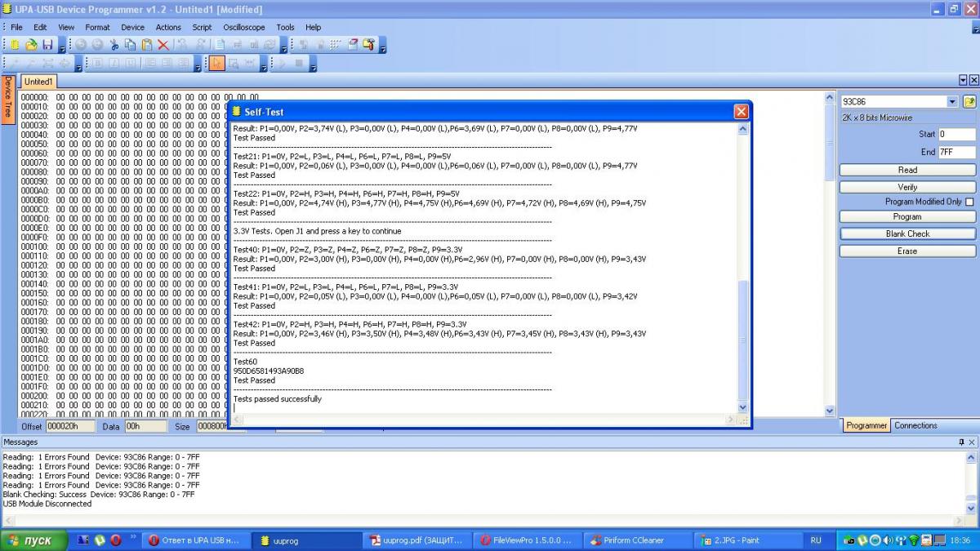980x551 pixels.
Task: Open the Help menu
Action: (x=313, y=27)
